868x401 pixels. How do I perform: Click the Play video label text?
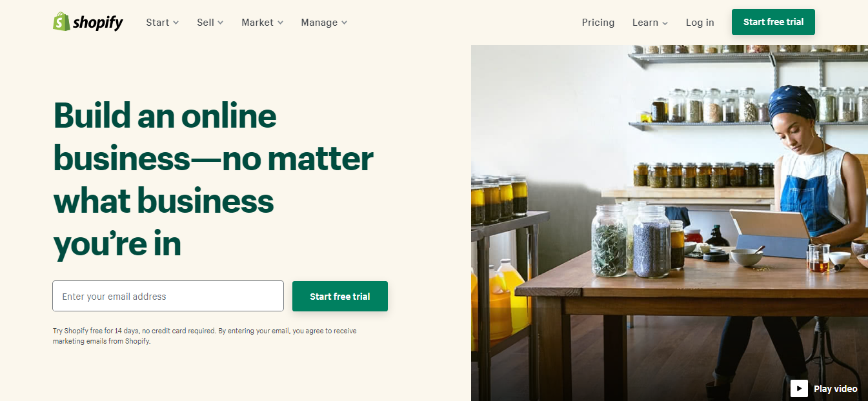click(836, 388)
